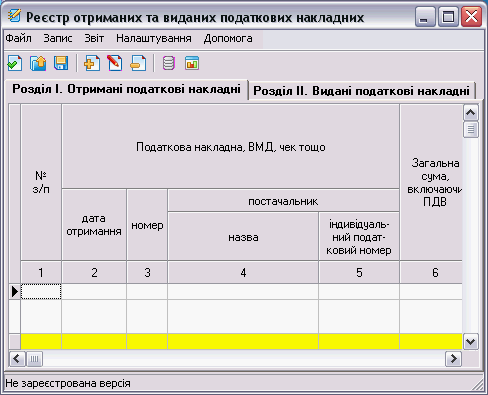The height and width of the screenshot is (395, 488).
Task: Maximize the window
Action: click(x=448, y=16)
